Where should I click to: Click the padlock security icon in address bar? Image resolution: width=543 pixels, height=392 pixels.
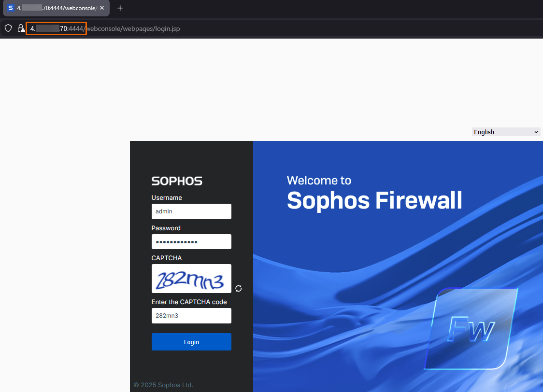[x=21, y=28]
